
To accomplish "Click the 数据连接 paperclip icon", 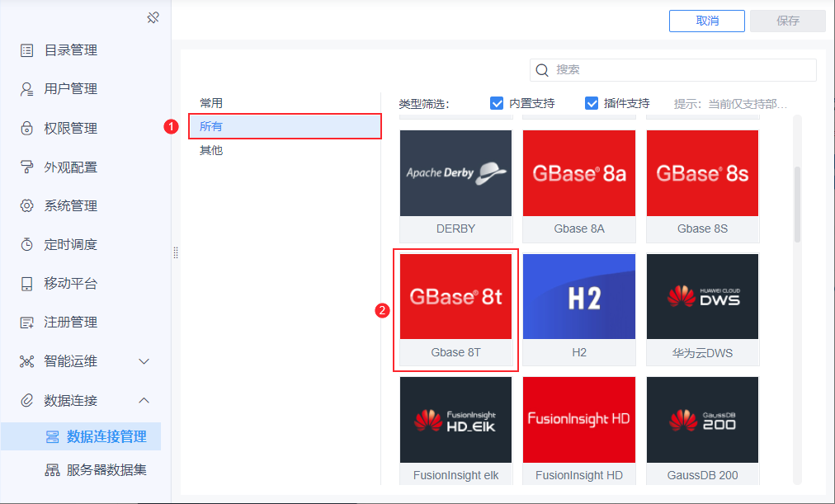I will (x=26, y=400).
